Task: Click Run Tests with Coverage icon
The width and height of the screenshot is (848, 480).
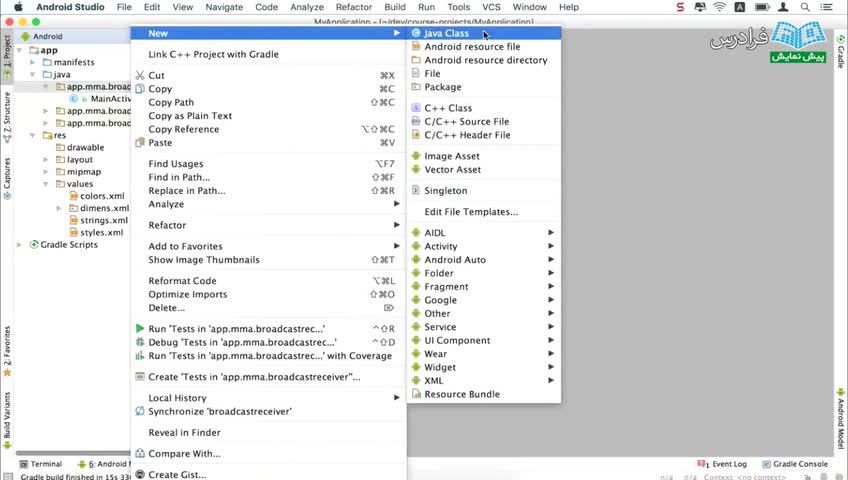Action: (140, 355)
